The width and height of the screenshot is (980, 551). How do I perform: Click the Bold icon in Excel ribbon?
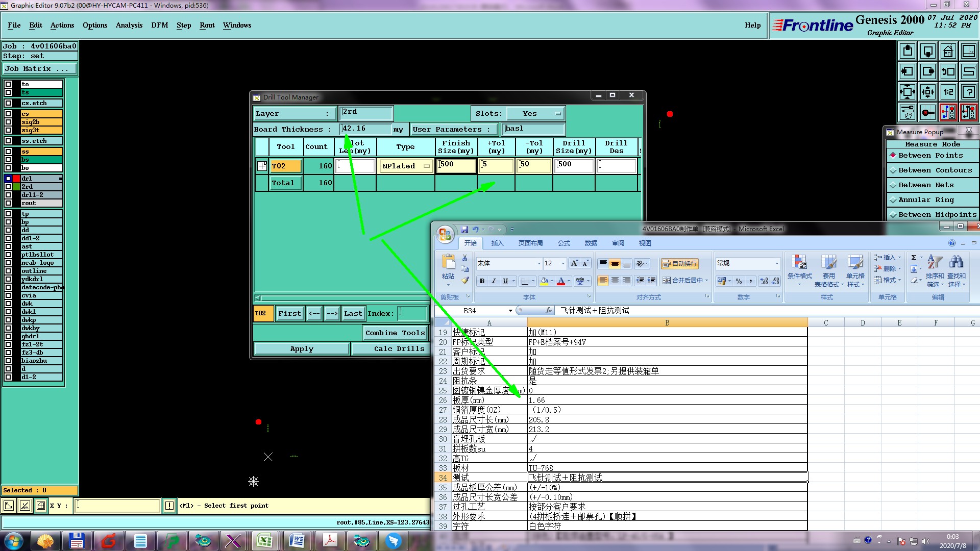(x=482, y=281)
